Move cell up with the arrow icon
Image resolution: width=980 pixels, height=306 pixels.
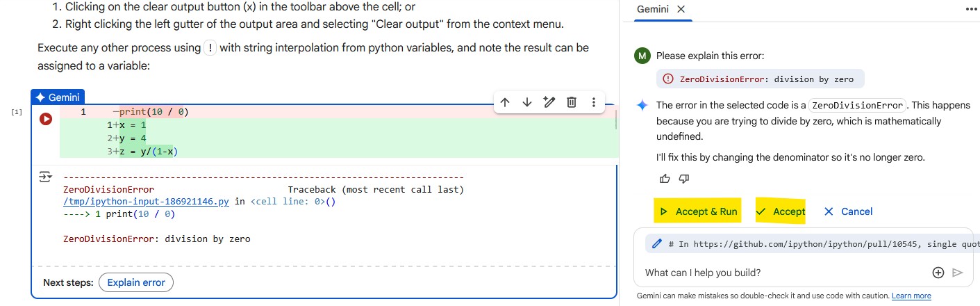click(505, 102)
